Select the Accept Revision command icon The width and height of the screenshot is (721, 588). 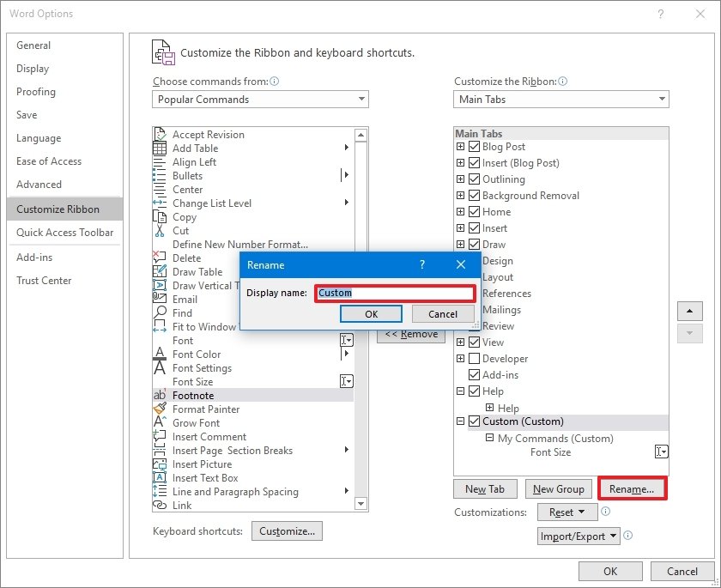point(160,134)
